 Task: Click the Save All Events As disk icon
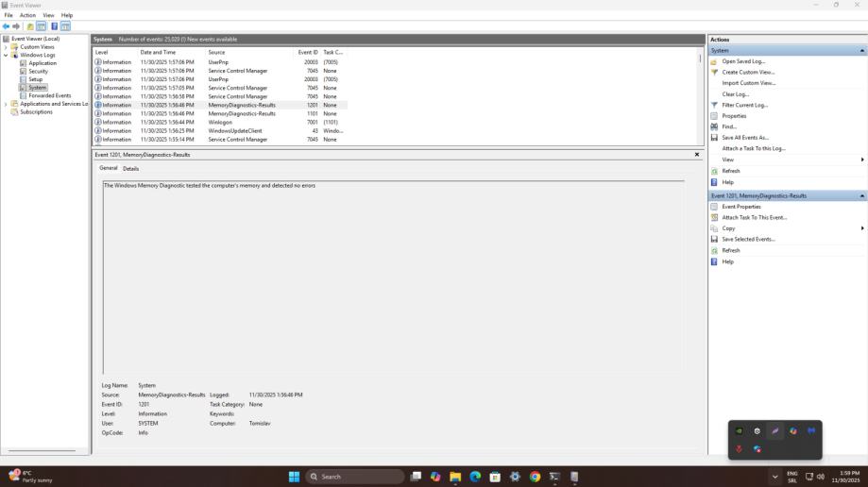tap(714, 137)
